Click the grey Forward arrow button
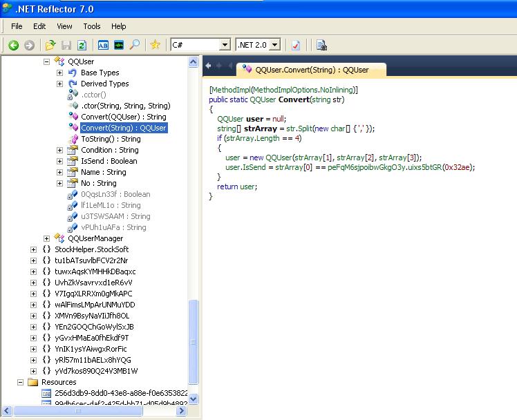Image resolution: width=517 pixels, height=420 pixels. coord(29,45)
